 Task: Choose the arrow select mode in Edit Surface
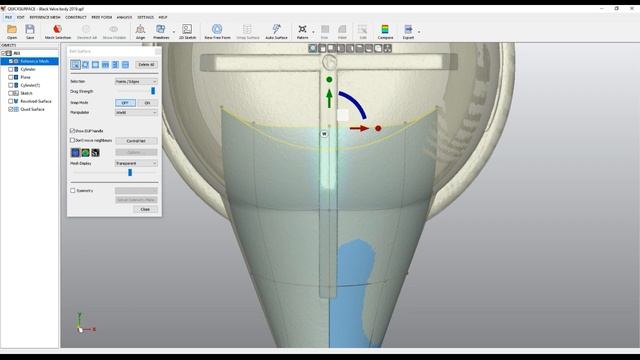(76, 64)
